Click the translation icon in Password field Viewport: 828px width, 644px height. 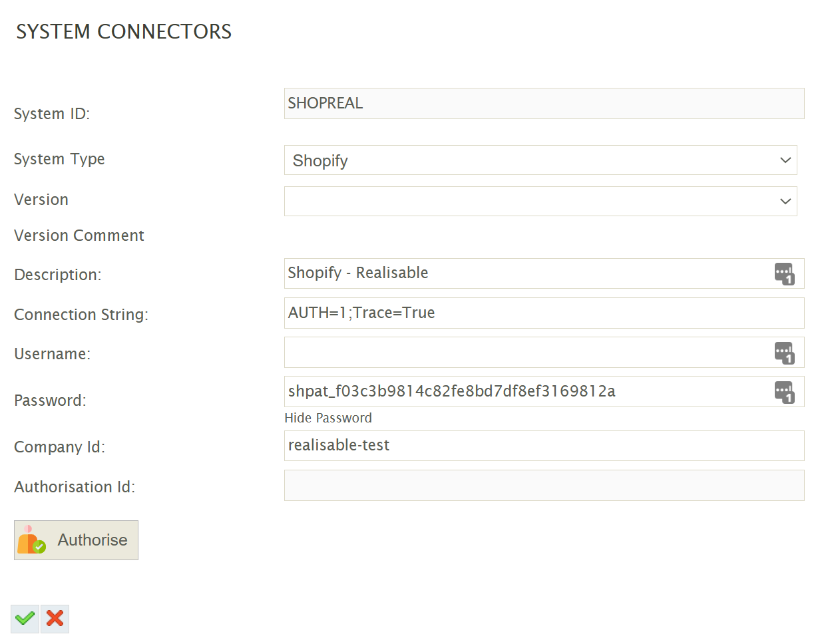(x=784, y=392)
